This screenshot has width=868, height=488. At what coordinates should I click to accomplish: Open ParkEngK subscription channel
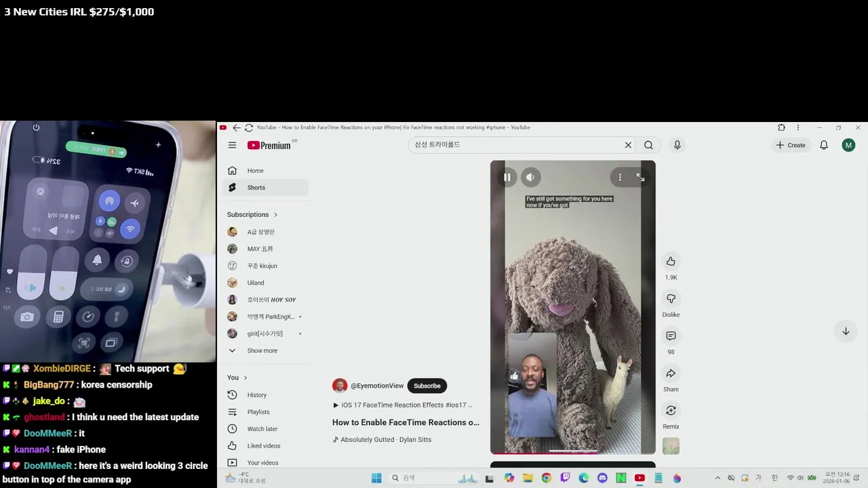(266, 317)
